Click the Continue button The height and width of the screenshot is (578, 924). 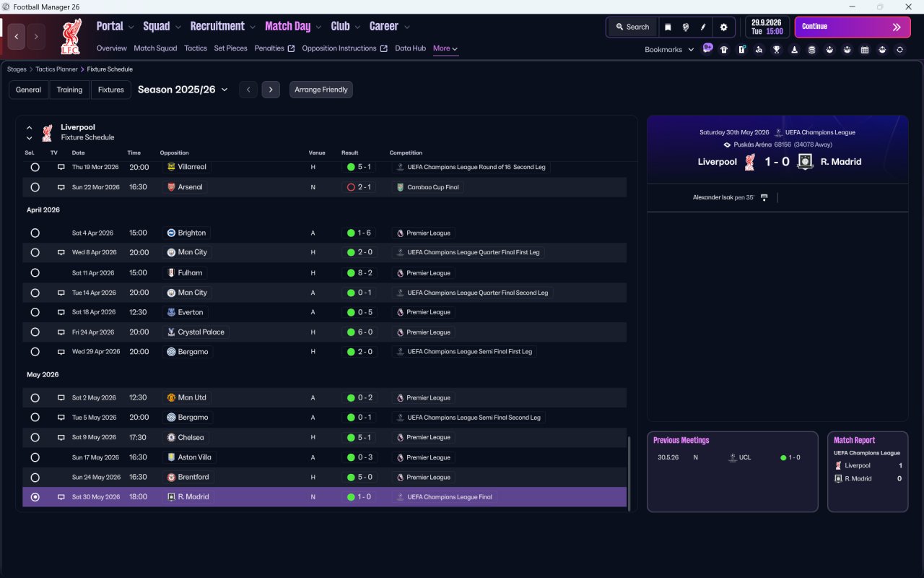click(853, 27)
